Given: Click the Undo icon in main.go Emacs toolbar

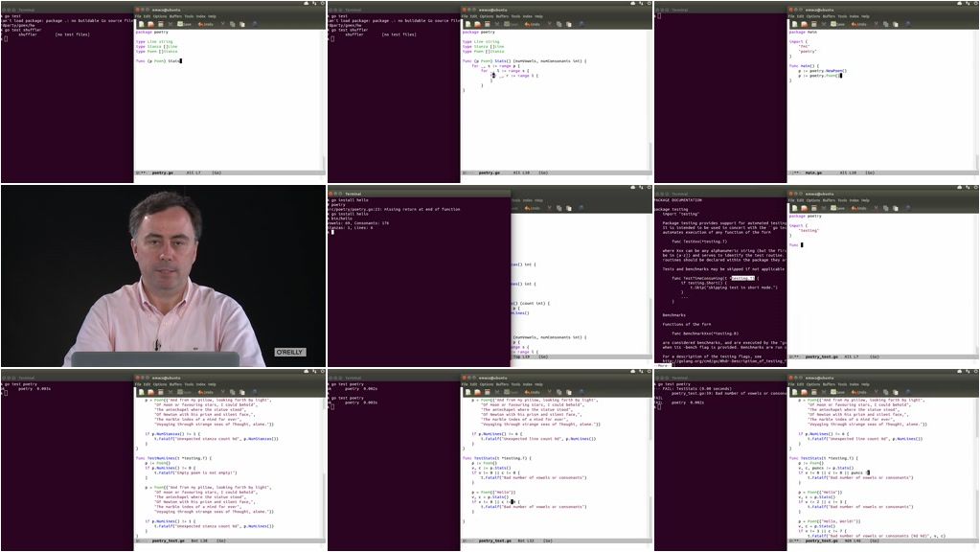Looking at the screenshot, I should tap(859, 24).
